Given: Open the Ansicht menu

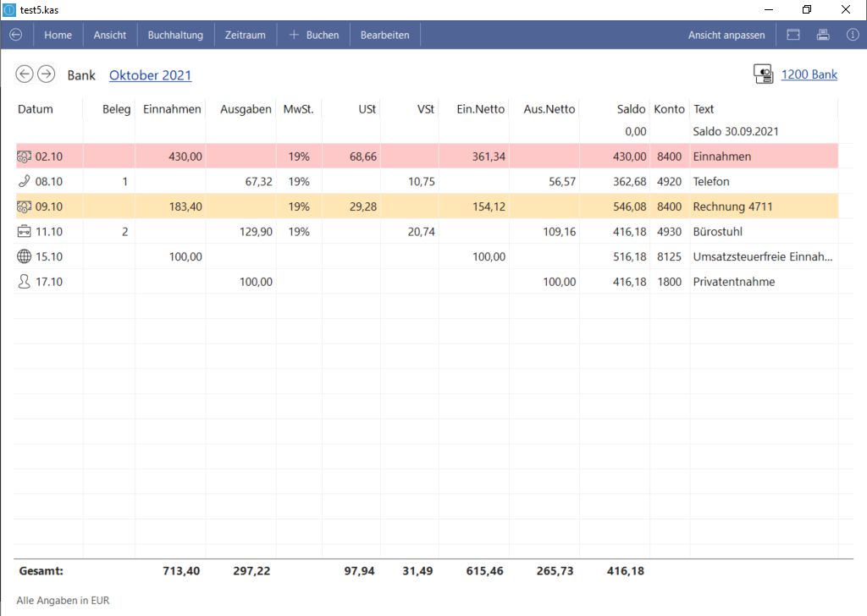Looking at the screenshot, I should pos(110,35).
